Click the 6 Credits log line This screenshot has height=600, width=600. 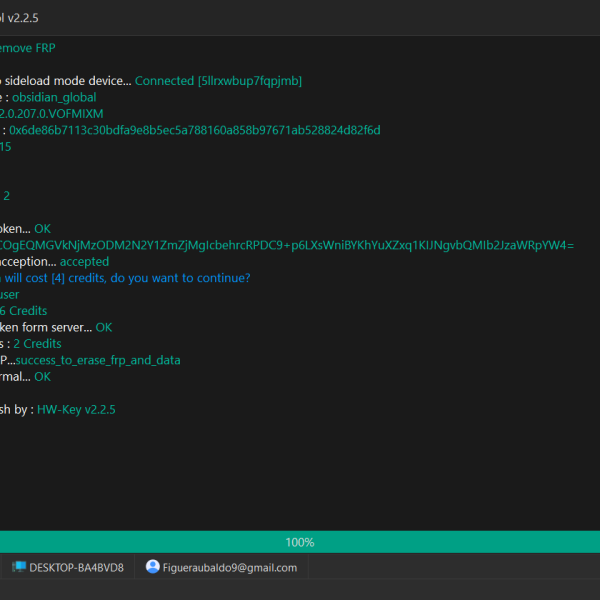(23, 311)
